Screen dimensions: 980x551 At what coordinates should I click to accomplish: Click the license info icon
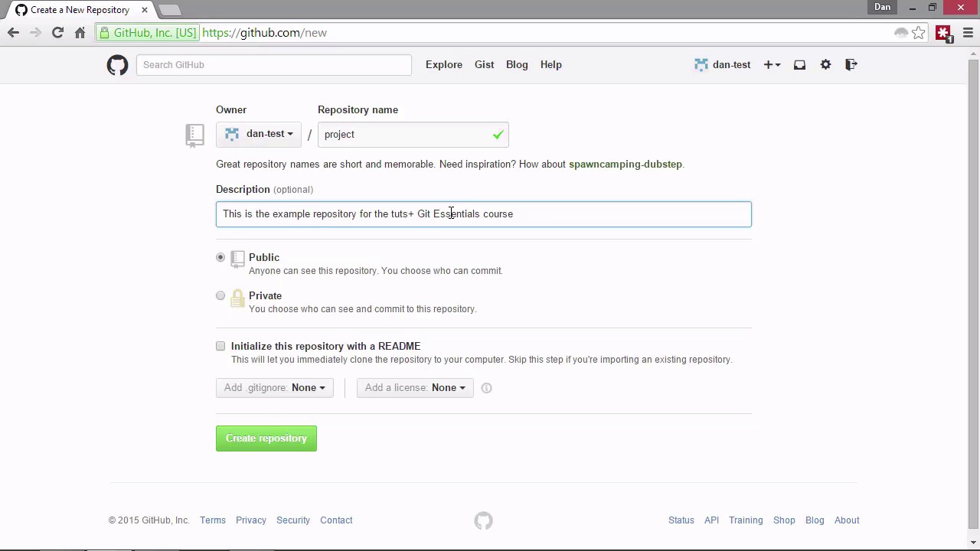click(x=486, y=388)
